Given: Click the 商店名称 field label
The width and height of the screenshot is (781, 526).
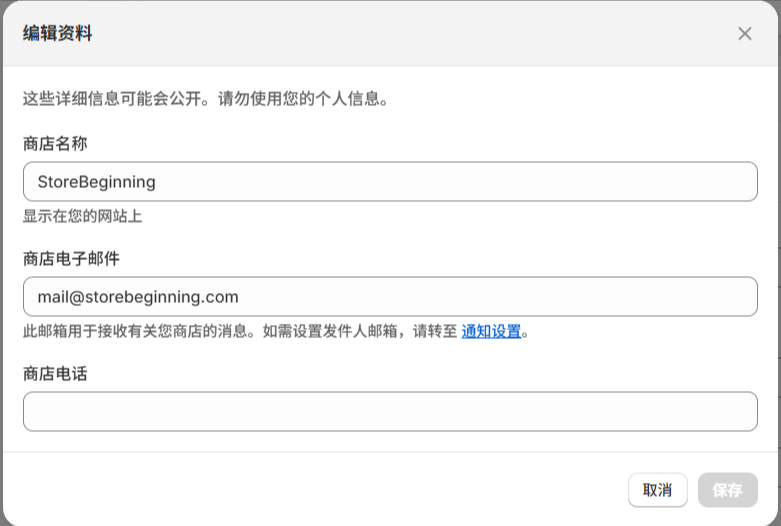Looking at the screenshot, I should pyautogui.click(x=55, y=144).
